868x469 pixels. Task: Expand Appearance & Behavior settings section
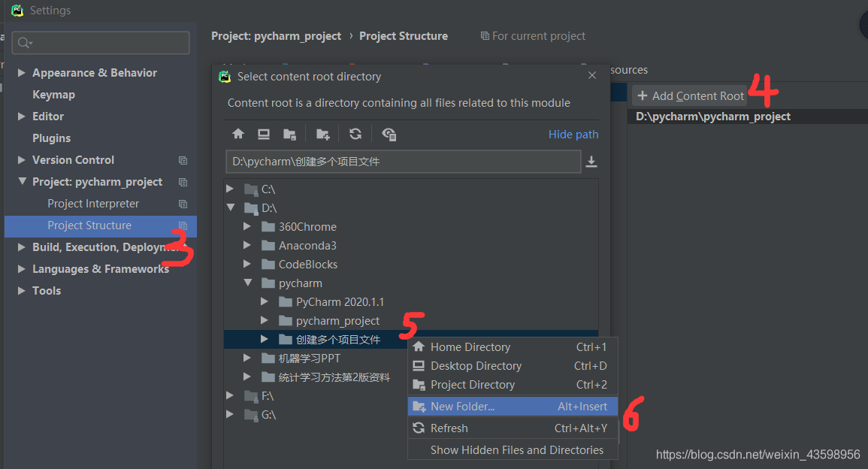coord(22,73)
